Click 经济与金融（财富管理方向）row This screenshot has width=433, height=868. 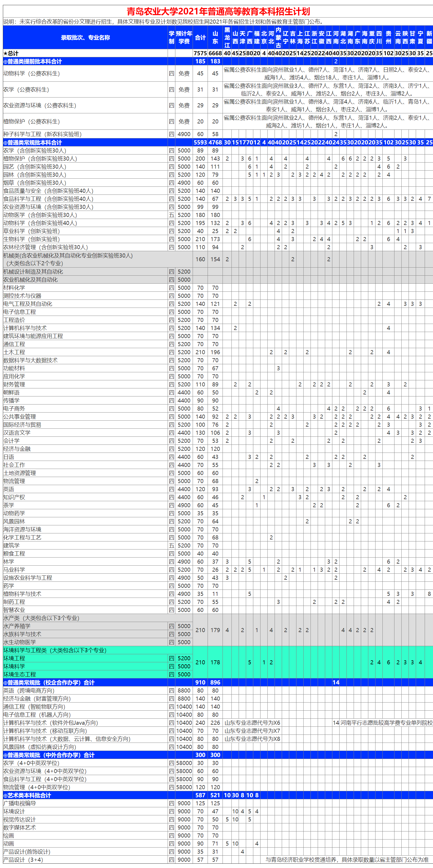[218, 699]
